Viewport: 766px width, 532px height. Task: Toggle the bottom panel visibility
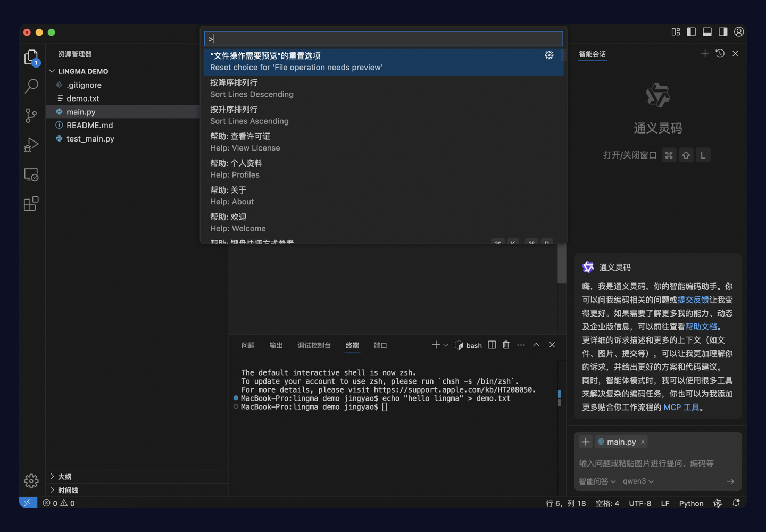[707, 32]
